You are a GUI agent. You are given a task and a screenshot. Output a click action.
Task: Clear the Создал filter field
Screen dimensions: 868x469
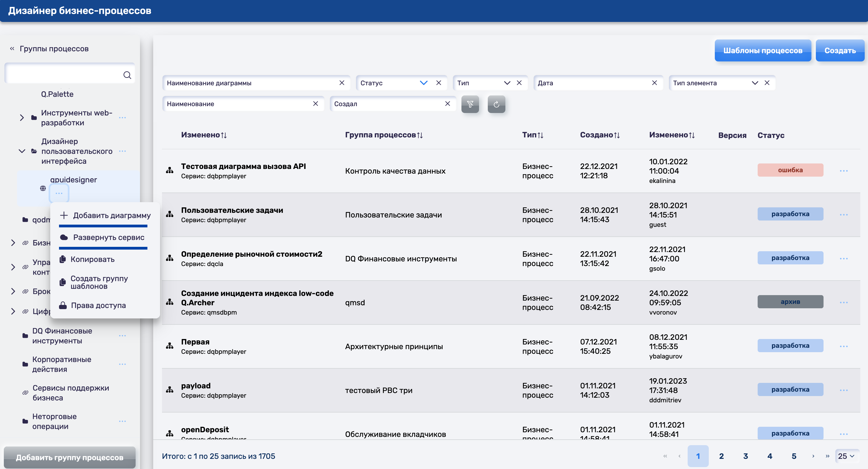click(x=447, y=104)
